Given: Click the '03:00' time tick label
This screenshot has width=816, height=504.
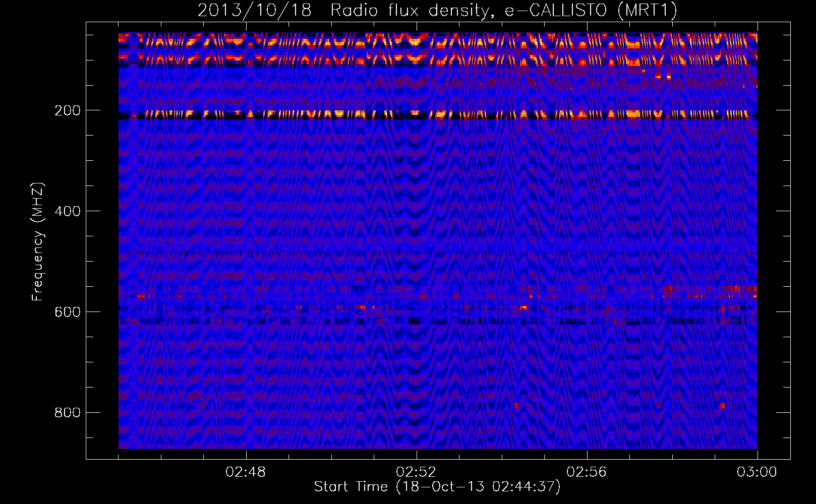Looking at the screenshot, I should tap(757, 472).
